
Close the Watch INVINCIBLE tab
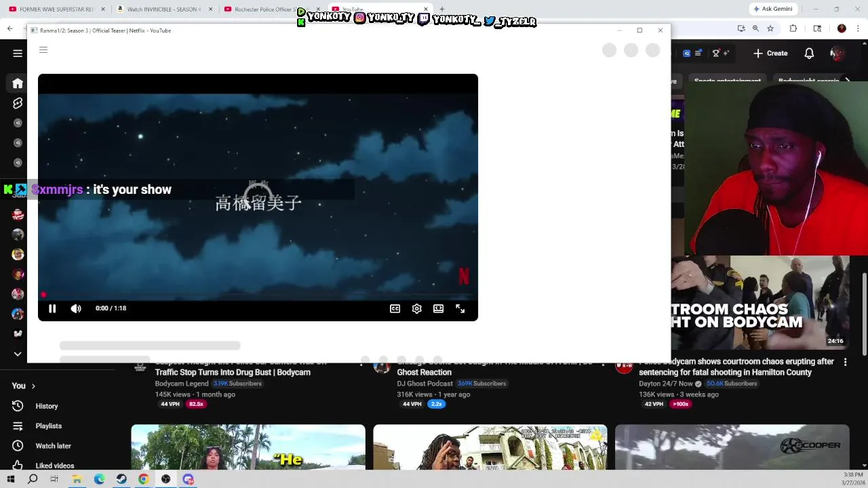point(210,9)
